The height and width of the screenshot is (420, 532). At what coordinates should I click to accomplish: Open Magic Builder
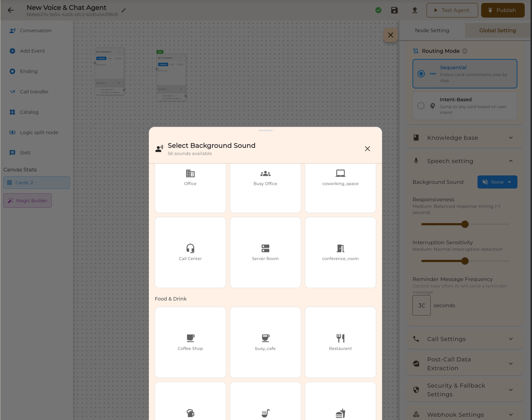27,201
